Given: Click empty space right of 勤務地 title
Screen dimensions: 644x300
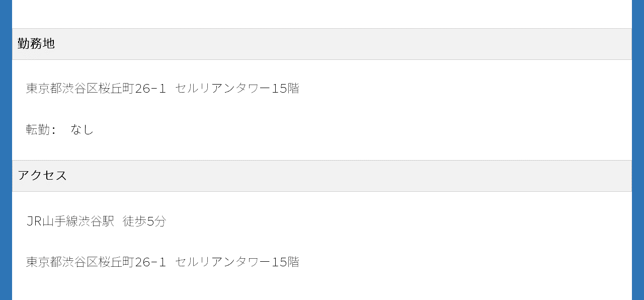Looking at the screenshot, I should click(x=342, y=44).
